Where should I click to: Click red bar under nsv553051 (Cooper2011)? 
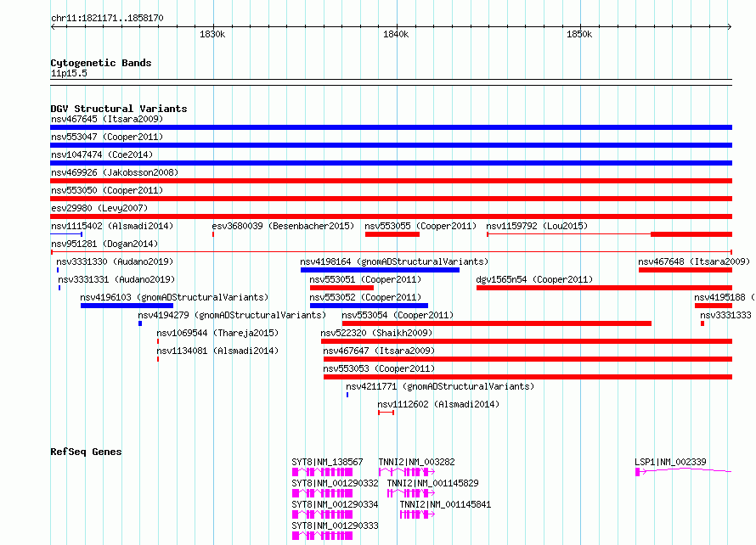[341, 288]
